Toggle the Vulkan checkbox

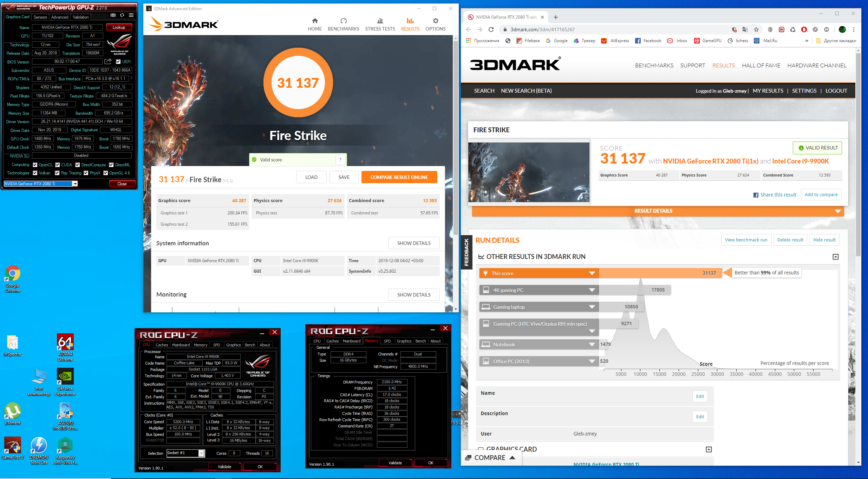[x=35, y=173]
